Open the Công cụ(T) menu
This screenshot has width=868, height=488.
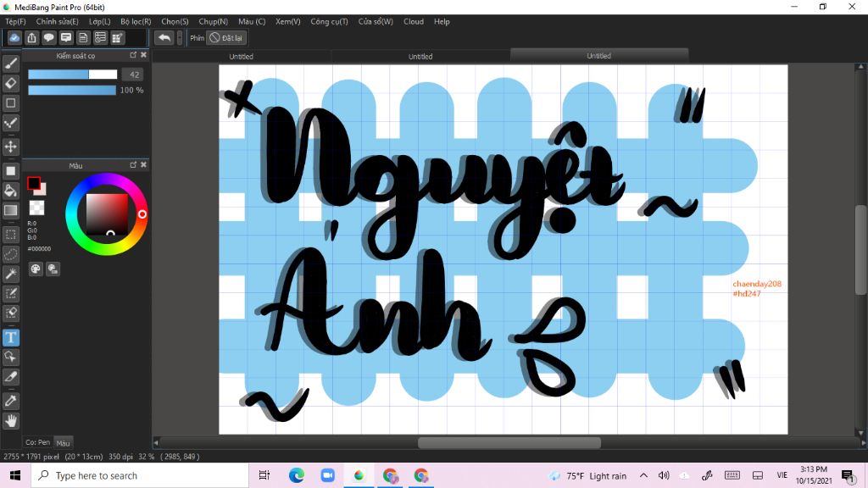coord(329,21)
